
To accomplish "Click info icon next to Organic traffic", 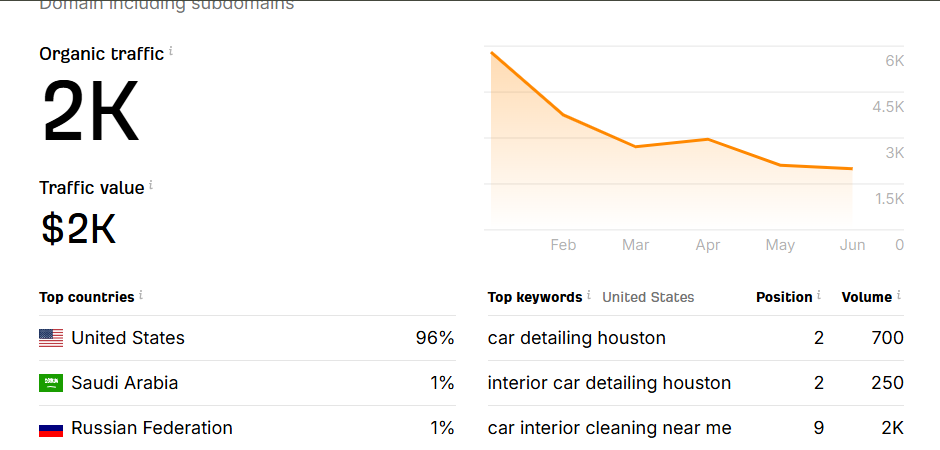I will point(171,52).
